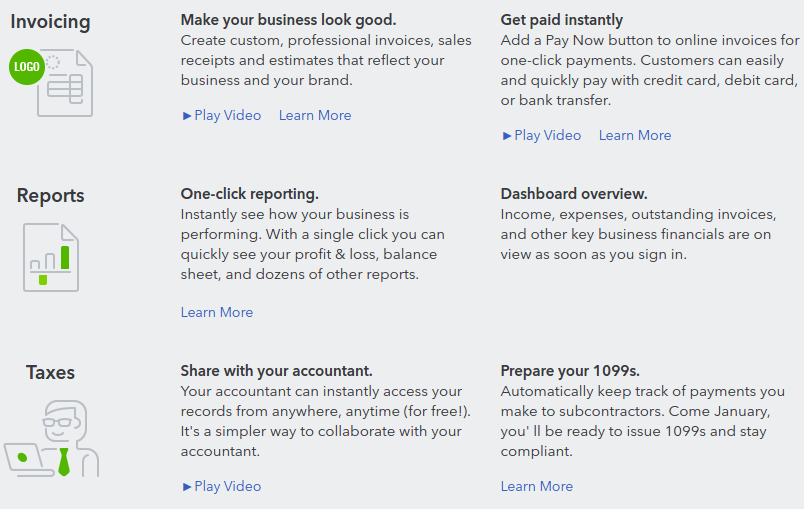Play video under Share with your accountant
This screenshot has width=804, height=509.
(x=222, y=486)
